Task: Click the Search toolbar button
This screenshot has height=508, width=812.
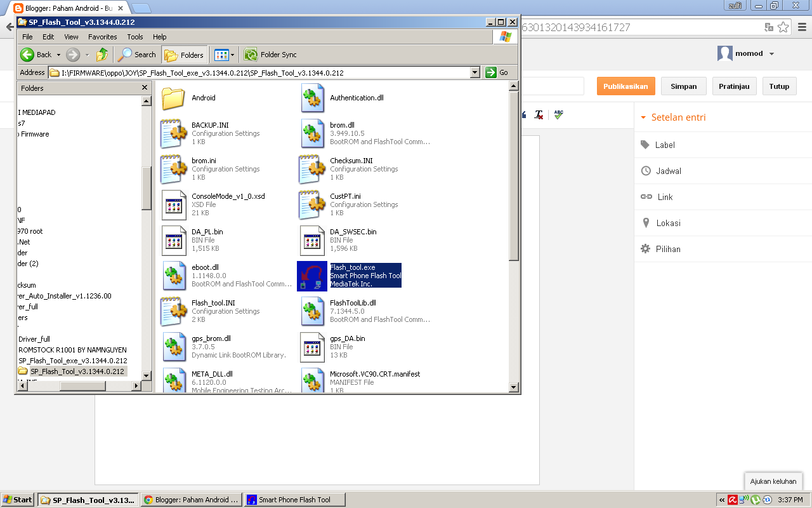Action: (x=137, y=55)
